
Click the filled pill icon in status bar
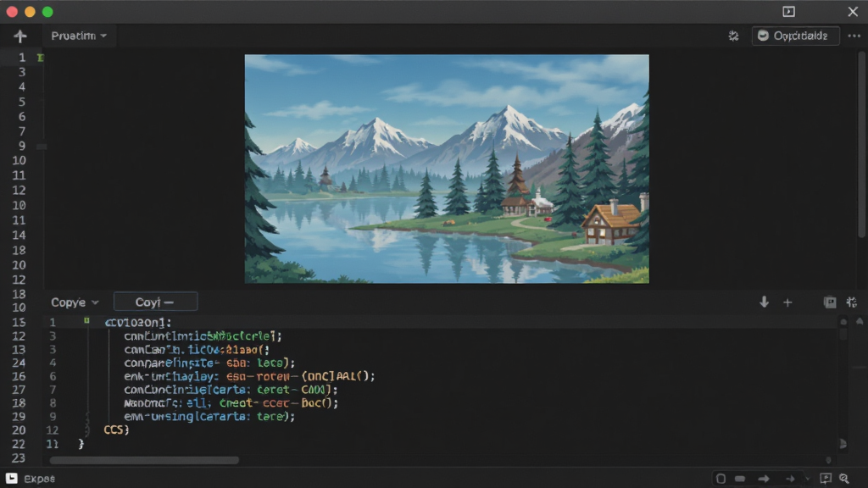pos(740,479)
